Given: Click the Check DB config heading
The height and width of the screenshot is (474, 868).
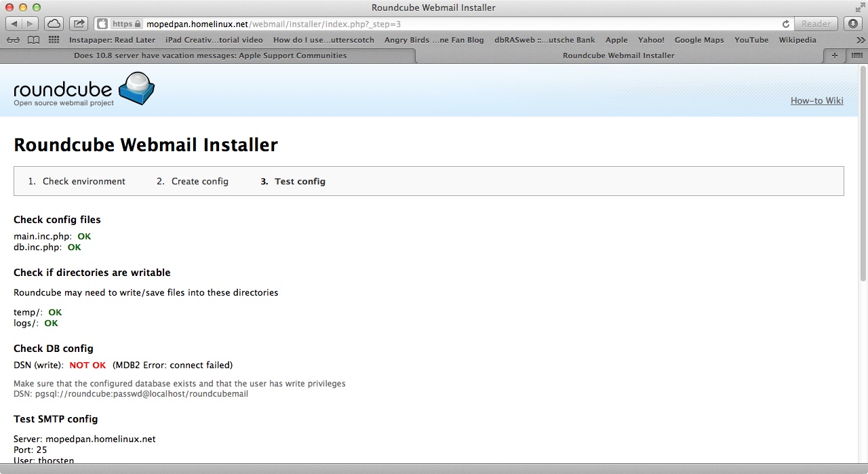Looking at the screenshot, I should click(54, 349).
